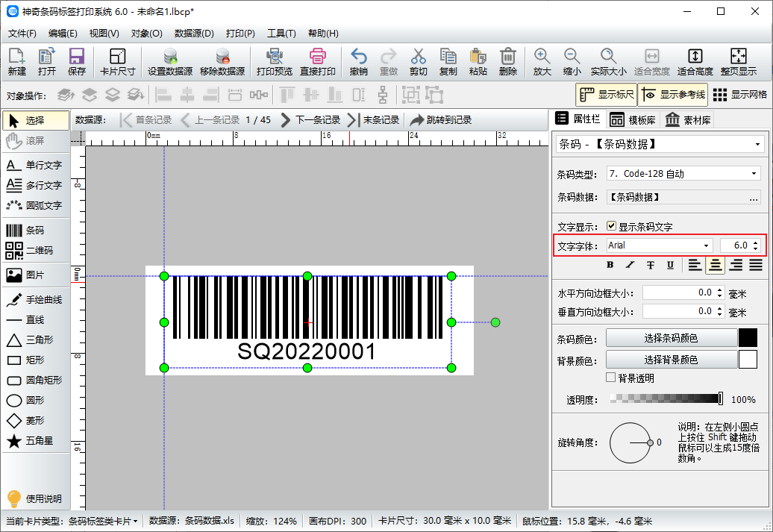Switch to the 模板库 tab
Viewport: 773px width, 532px height.
639,119
